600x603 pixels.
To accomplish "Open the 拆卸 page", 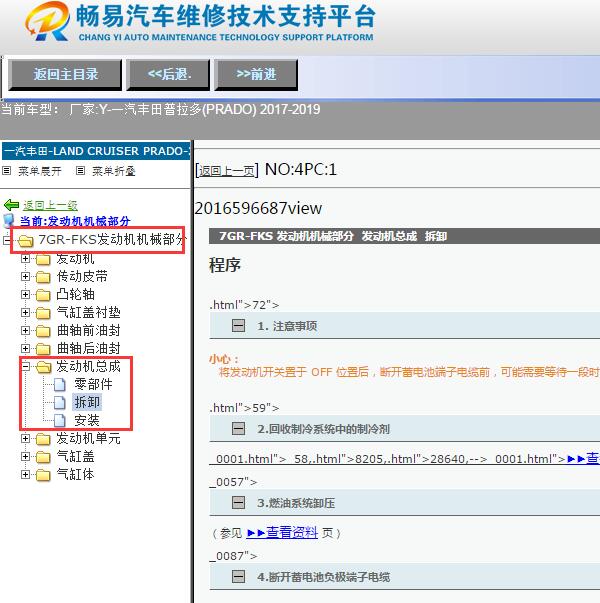I will [87, 402].
